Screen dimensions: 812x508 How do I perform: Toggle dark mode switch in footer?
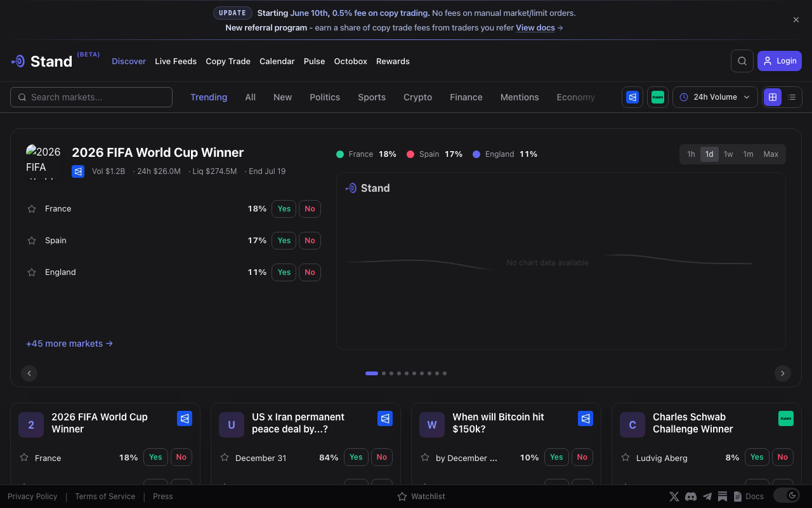[x=786, y=495]
